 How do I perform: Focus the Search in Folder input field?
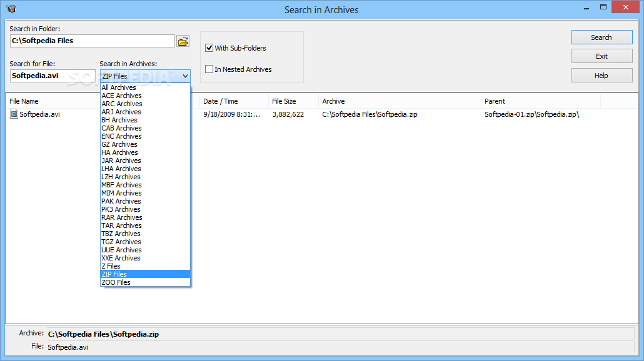tap(93, 41)
